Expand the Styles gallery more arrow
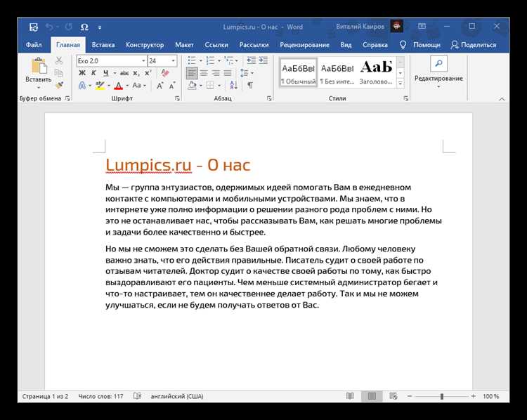This screenshot has width=527, height=420. point(401,83)
